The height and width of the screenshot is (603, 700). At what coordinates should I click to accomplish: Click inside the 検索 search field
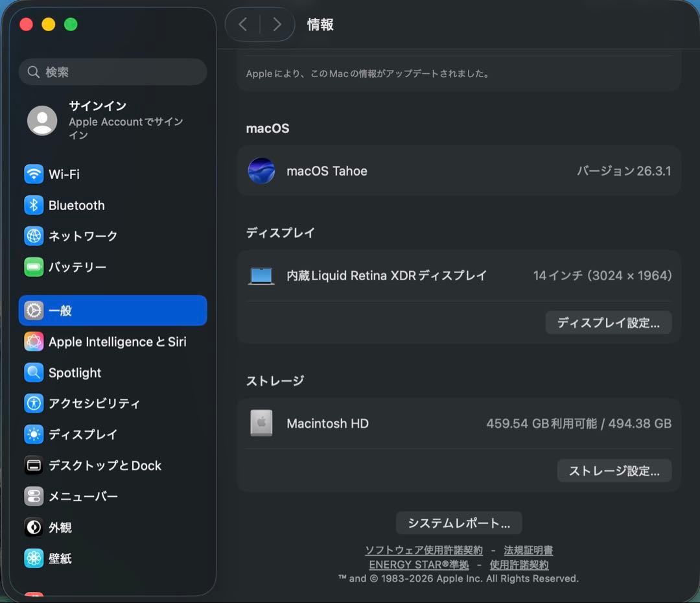coord(113,72)
